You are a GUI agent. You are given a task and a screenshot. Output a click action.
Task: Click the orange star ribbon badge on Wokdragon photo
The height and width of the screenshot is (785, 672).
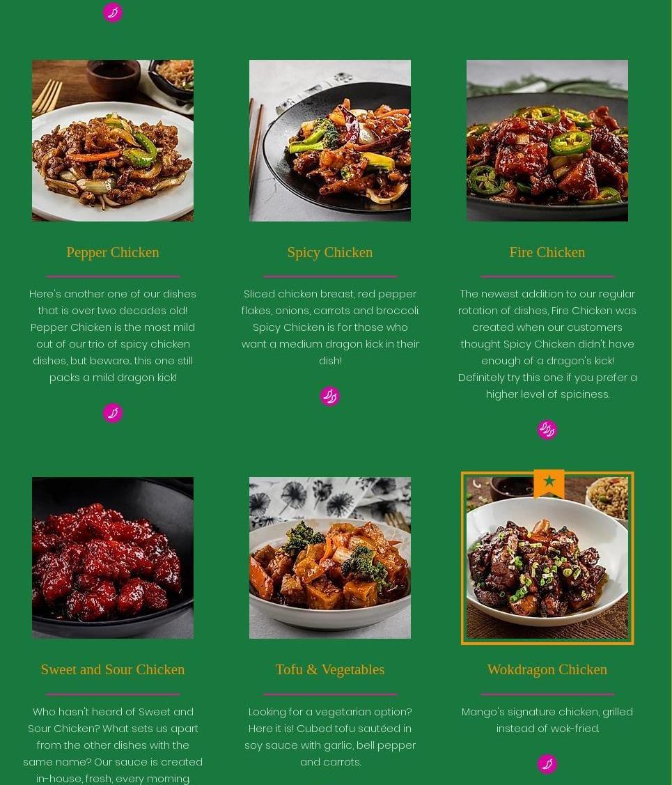pyautogui.click(x=549, y=483)
